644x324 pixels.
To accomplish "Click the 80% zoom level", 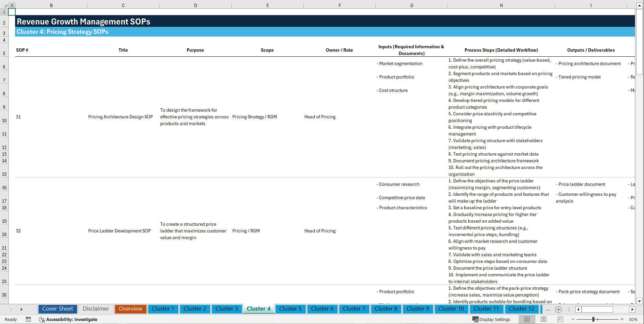I will 633,319.
